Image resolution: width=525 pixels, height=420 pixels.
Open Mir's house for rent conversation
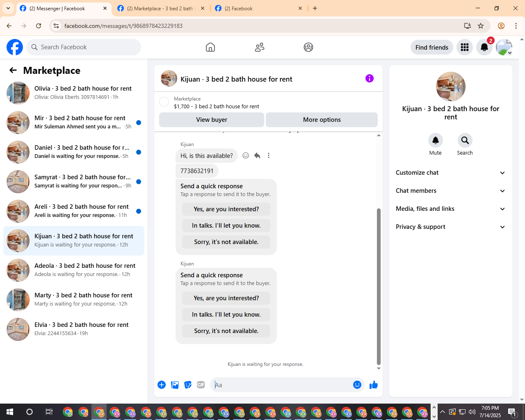click(74, 123)
